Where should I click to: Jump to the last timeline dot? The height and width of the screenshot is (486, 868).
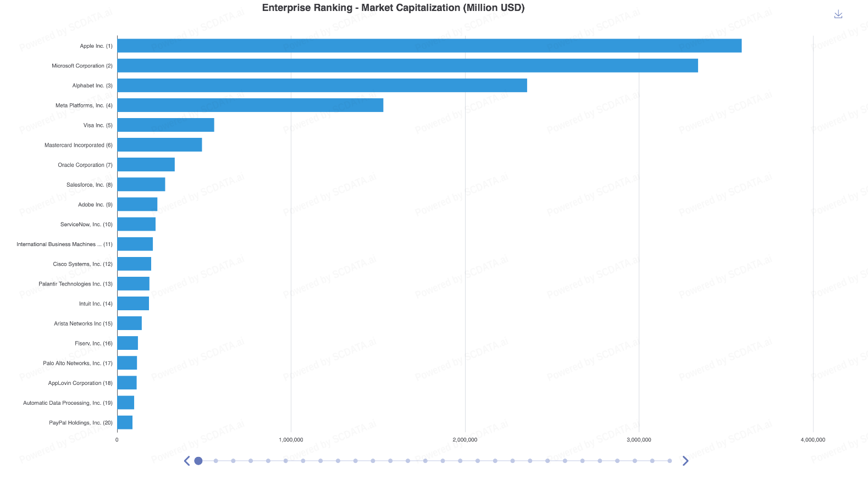click(x=669, y=461)
